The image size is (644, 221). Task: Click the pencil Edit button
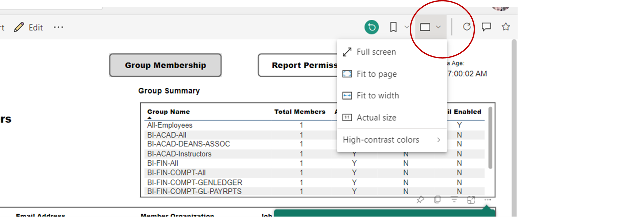[x=29, y=27]
